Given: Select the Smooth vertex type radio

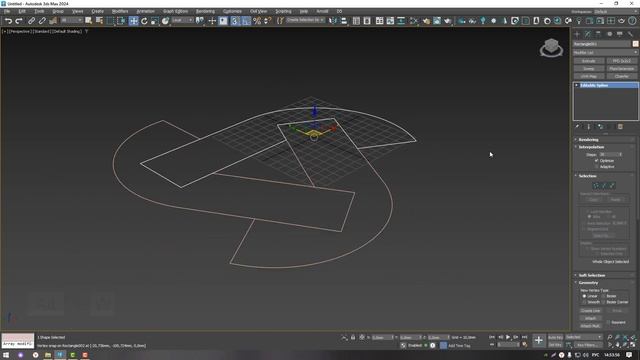Looking at the screenshot, I should click(584, 302).
